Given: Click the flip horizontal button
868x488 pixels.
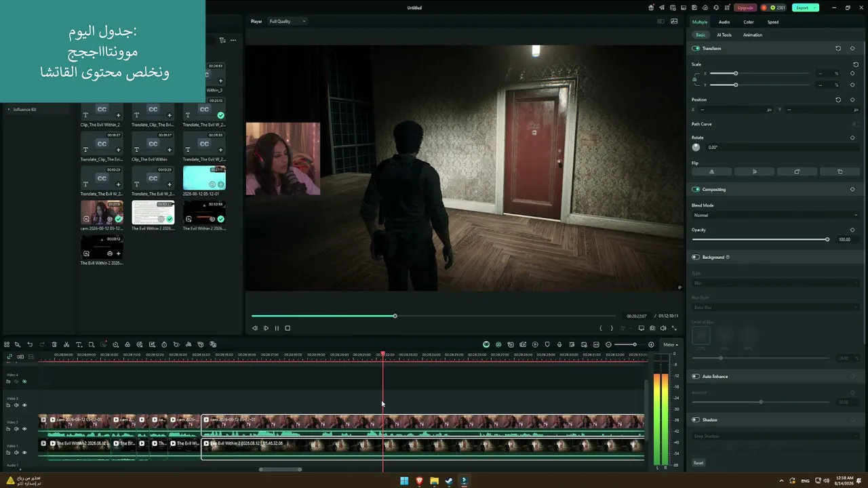Looking at the screenshot, I should point(711,171).
